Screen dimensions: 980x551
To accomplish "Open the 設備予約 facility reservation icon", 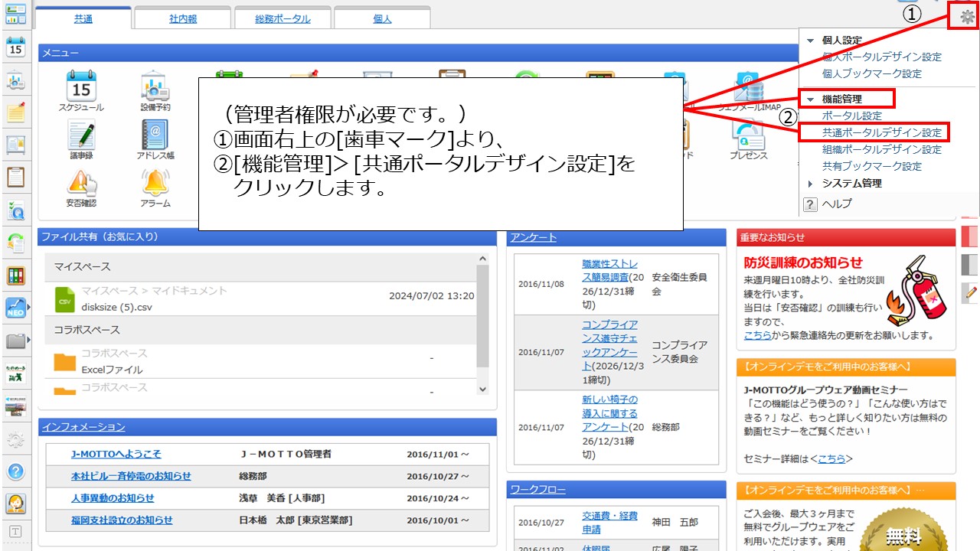I will point(155,86).
